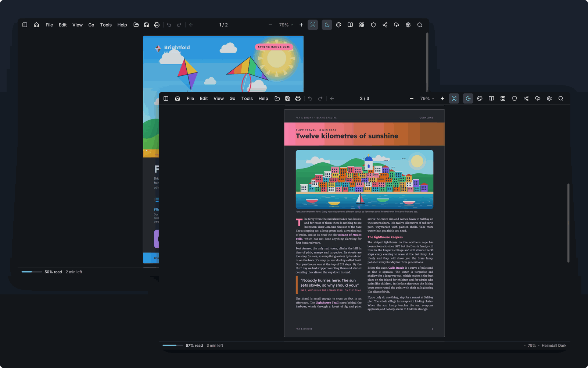Open the Help menu in the back window
This screenshot has width=588, height=368.
point(122,25)
